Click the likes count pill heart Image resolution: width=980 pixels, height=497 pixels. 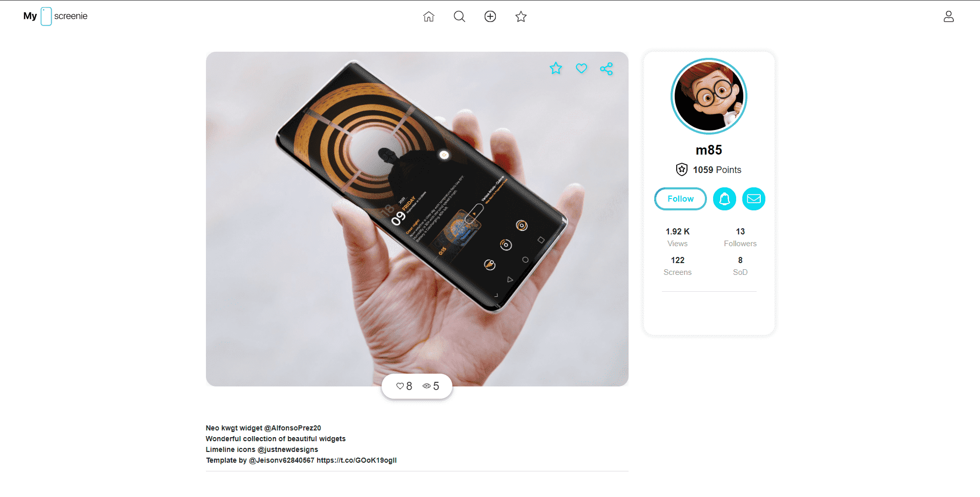tap(404, 386)
